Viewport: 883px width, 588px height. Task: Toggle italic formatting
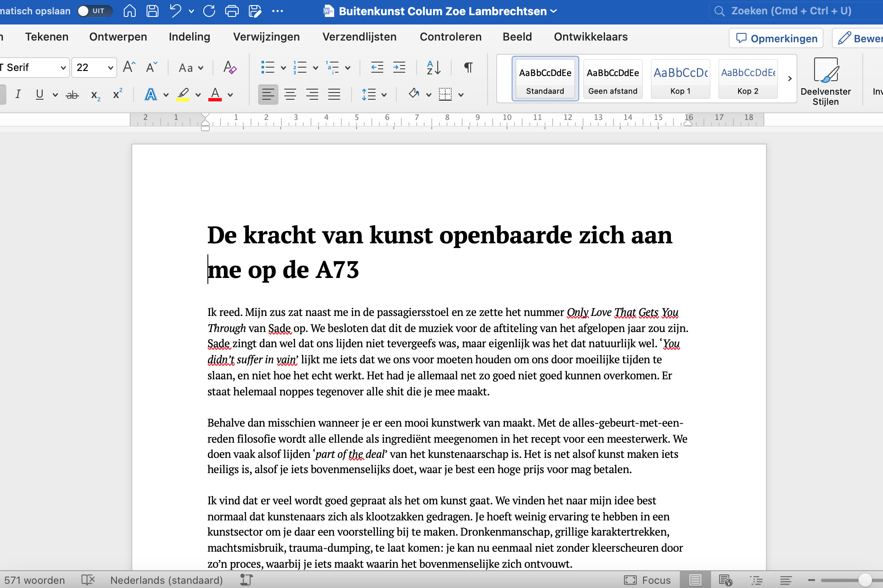(18, 95)
